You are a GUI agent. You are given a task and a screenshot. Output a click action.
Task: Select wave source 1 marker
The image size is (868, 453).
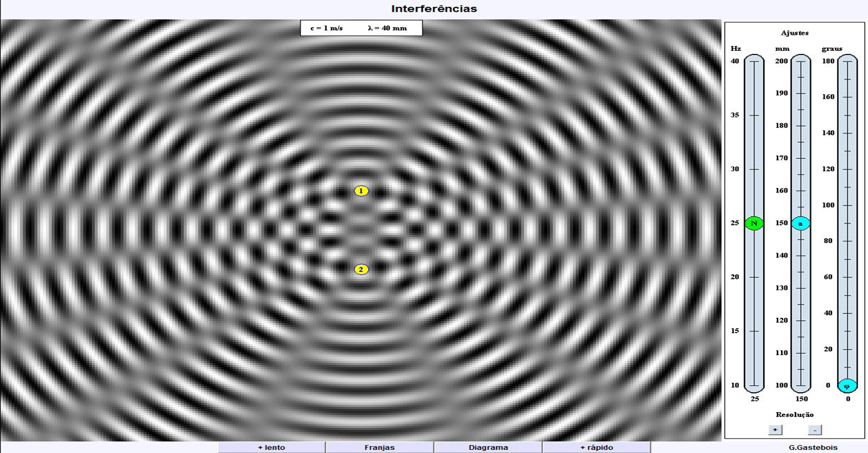(361, 191)
